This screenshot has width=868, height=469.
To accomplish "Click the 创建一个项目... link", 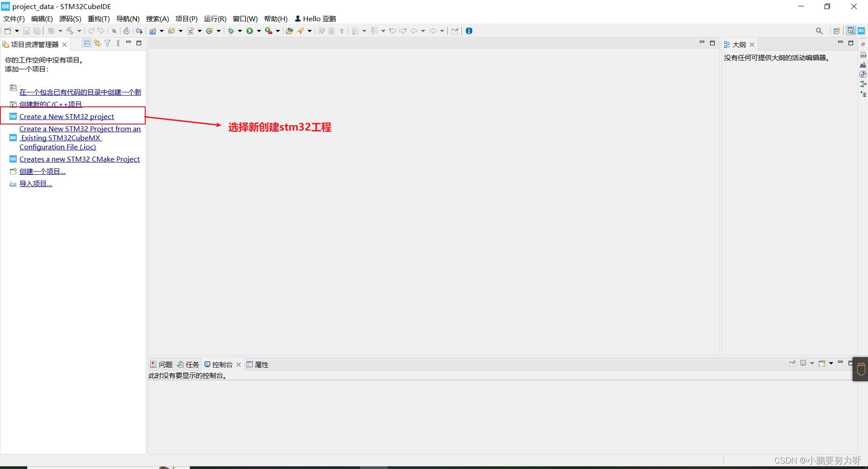I will (x=43, y=171).
